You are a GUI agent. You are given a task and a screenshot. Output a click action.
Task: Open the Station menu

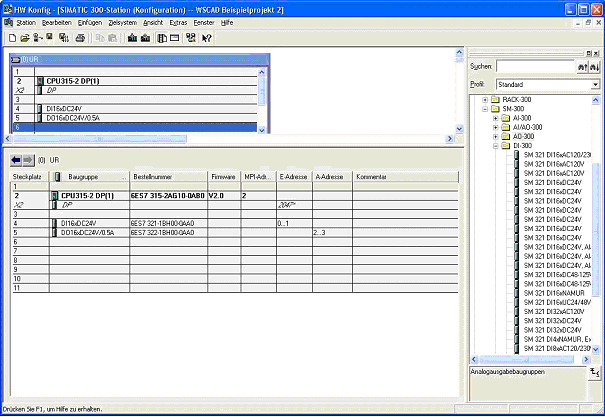[x=26, y=23]
